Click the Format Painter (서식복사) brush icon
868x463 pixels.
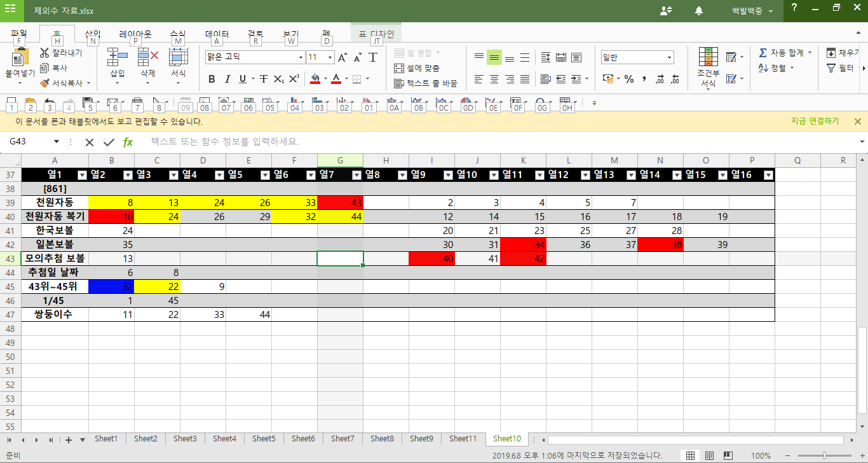pos(44,83)
